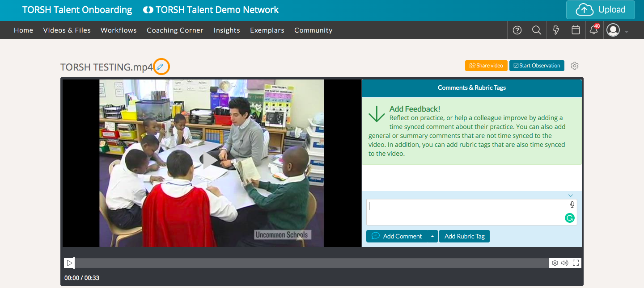The width and height of the screenshot is (644, 288).
Task: Toggle fullscreen video mode
Action: point(576,263)
